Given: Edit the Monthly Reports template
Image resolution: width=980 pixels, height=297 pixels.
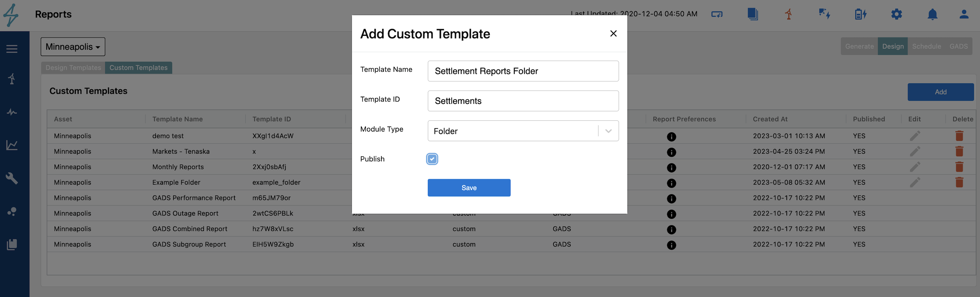Looking at the screenshot, I should (x=915, y=167).
